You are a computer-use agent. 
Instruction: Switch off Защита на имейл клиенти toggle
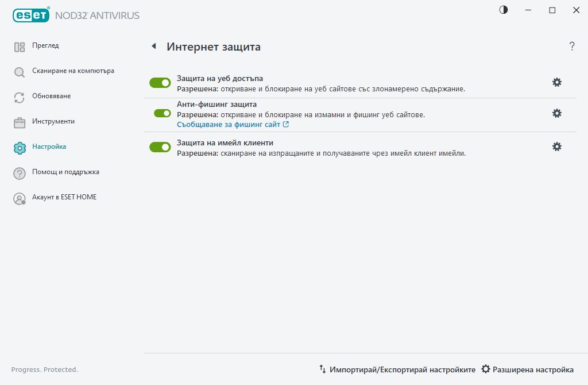pos(160,147)
